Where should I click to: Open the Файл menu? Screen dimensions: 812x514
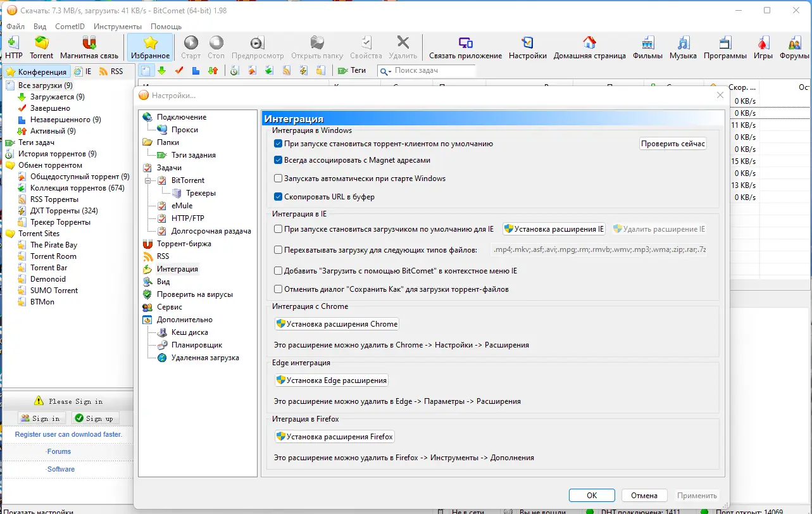(x=16, y=27)
